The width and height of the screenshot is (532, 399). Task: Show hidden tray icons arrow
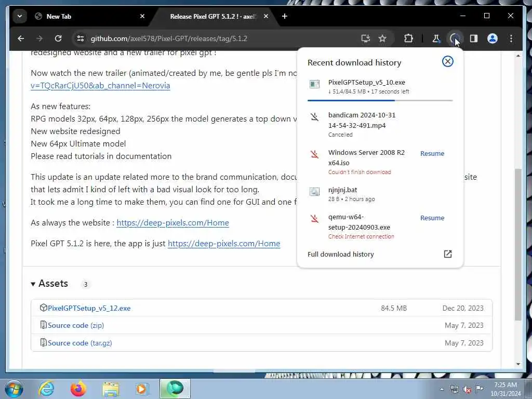point(442,390)
